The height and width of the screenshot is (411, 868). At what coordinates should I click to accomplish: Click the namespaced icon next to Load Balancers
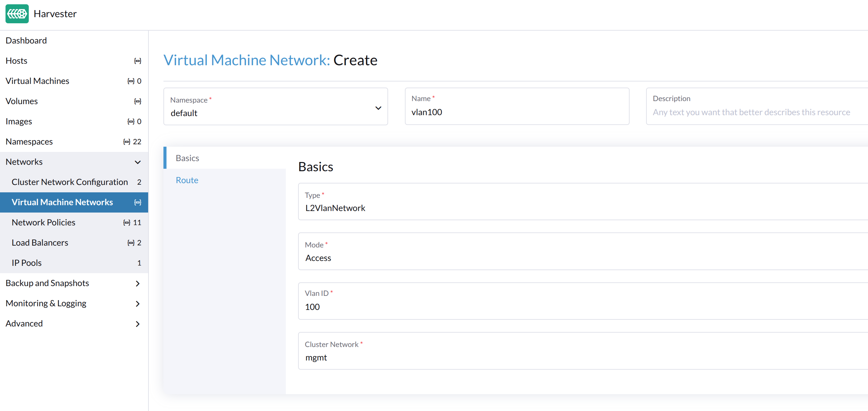point(131,243)
